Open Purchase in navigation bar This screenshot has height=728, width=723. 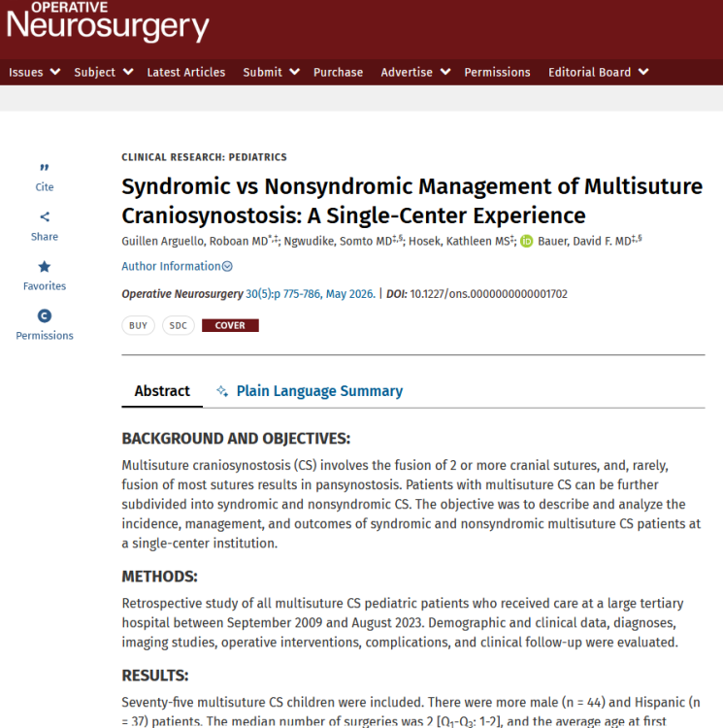[338, 72]
